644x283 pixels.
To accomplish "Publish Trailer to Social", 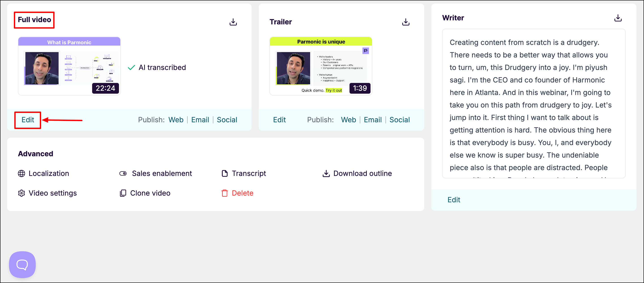I will (399, 120).
